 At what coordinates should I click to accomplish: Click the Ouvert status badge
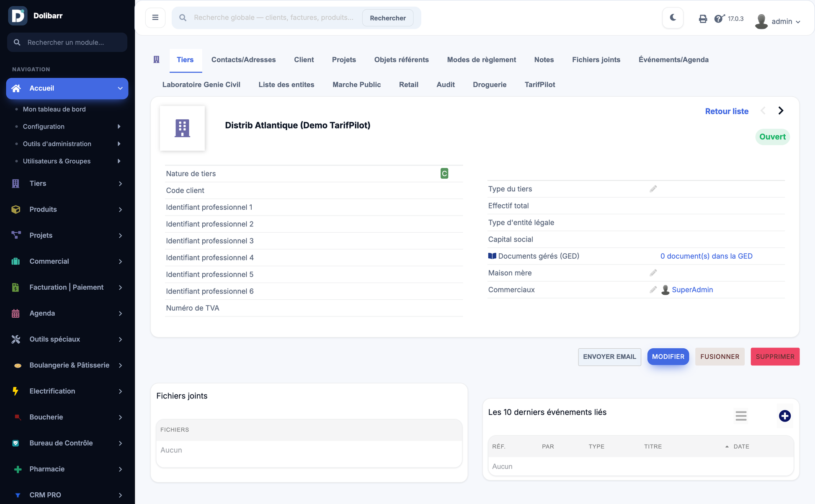[772, 137]
